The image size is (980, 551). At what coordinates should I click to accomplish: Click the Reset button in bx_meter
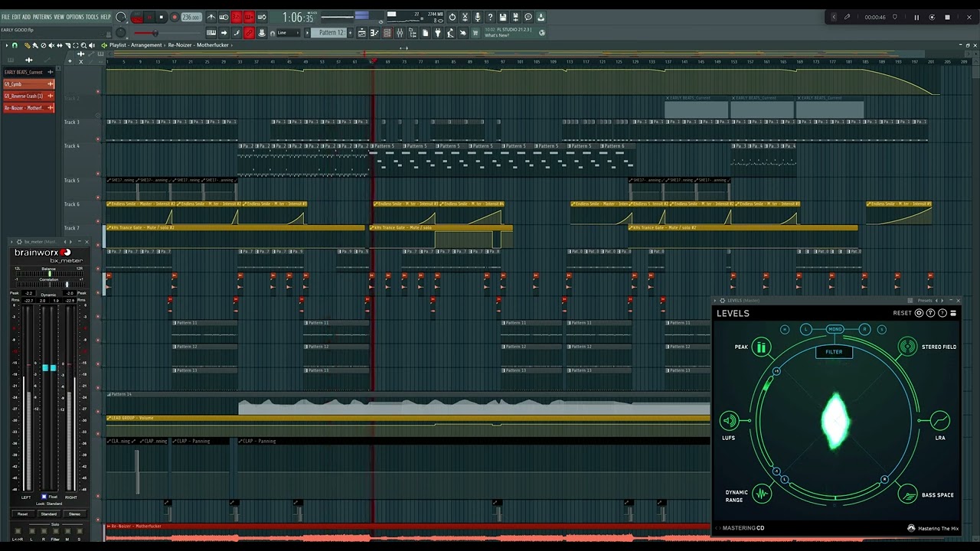(23, 514)
